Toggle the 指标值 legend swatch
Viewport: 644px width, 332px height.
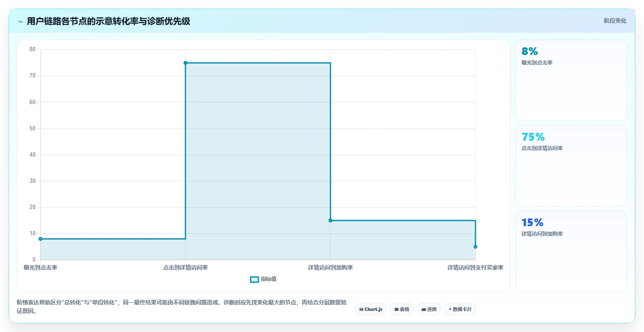click(255, 279)
